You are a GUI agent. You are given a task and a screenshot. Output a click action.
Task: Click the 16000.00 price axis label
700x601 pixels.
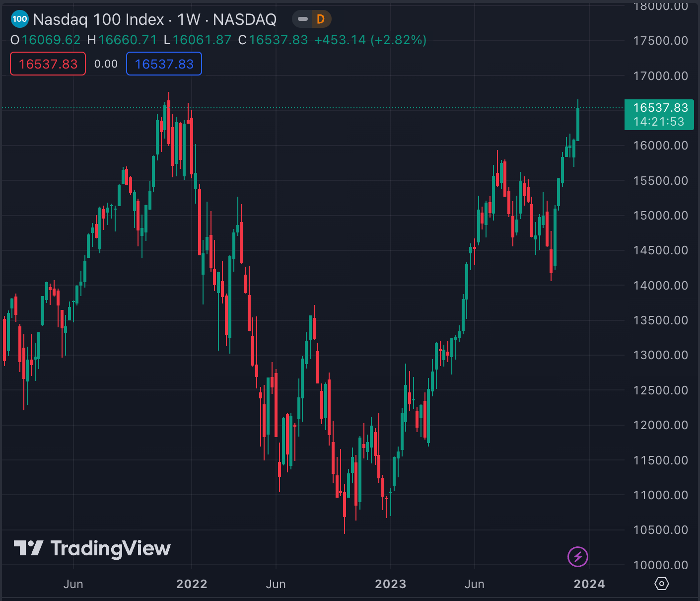(x=661, y=146)
